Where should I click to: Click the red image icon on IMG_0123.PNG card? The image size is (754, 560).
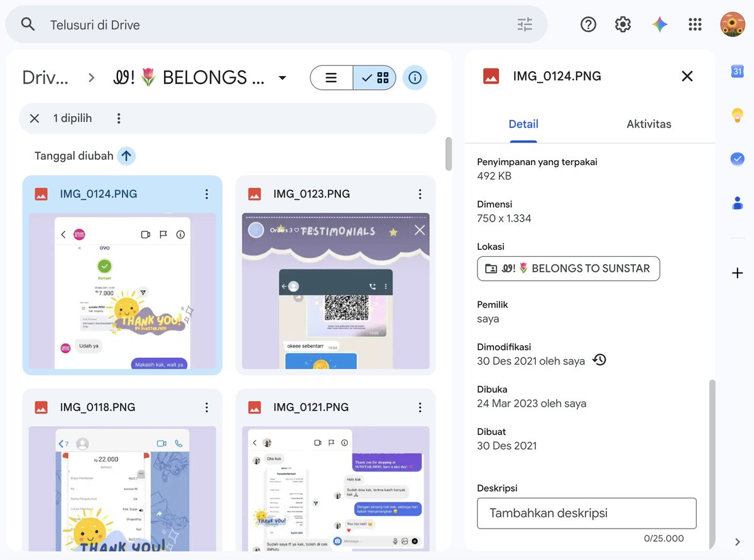tap(254, 194)
